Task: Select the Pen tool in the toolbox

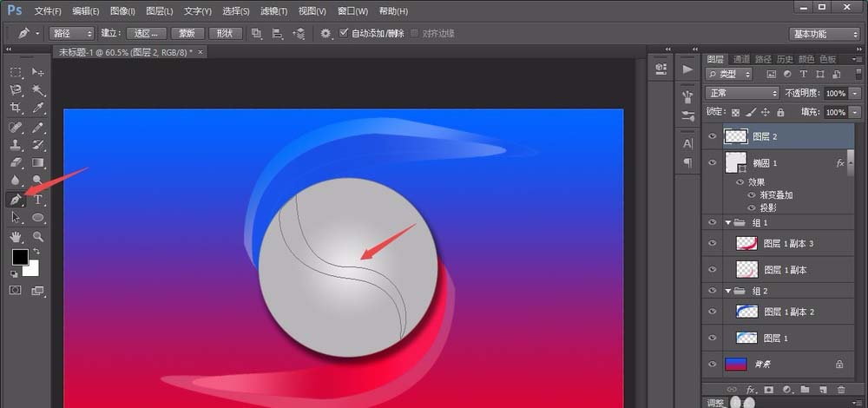Action: (16, 200)
